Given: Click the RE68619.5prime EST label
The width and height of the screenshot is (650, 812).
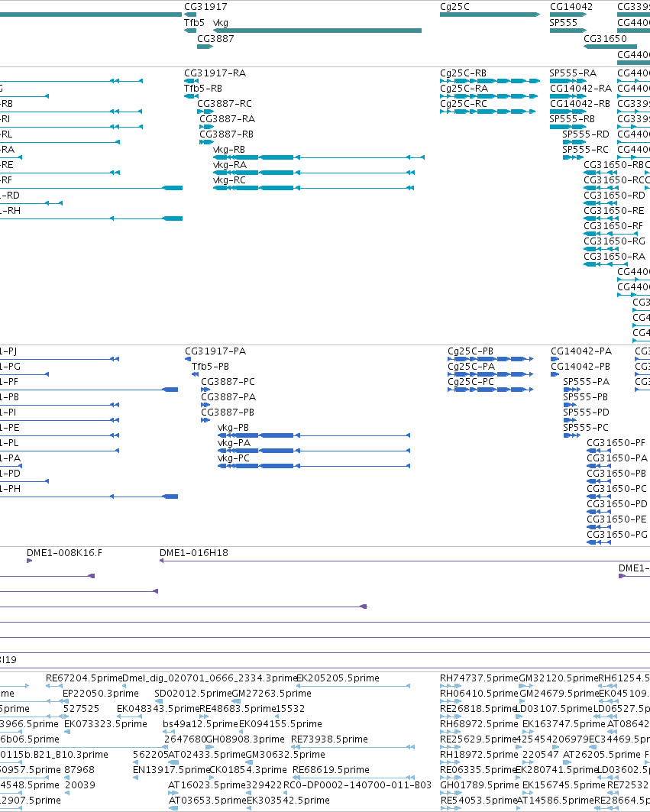Looking at the screenshot, I should coord(331,770).
